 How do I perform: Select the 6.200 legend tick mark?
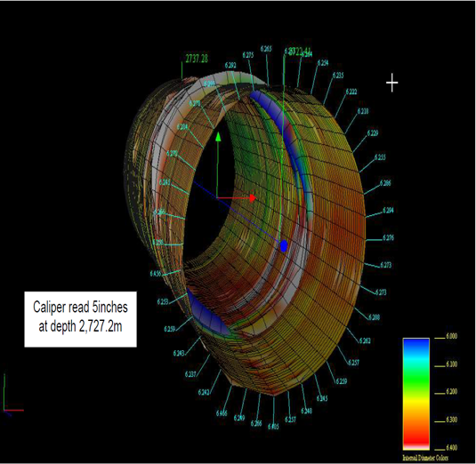coord(440,394)
